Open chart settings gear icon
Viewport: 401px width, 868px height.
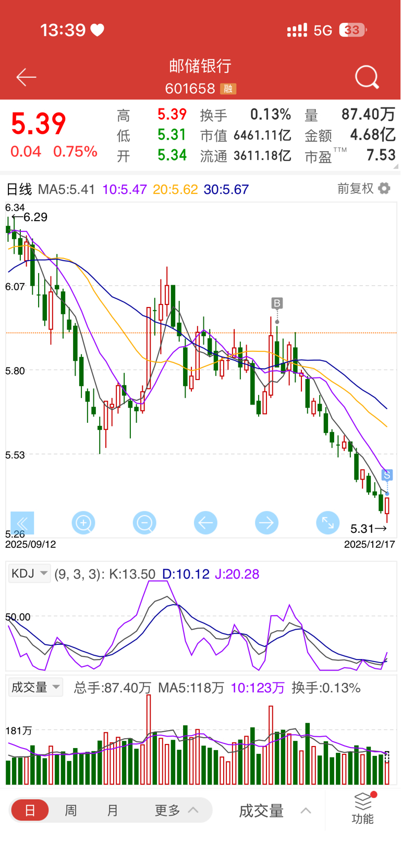pos(384,188)
